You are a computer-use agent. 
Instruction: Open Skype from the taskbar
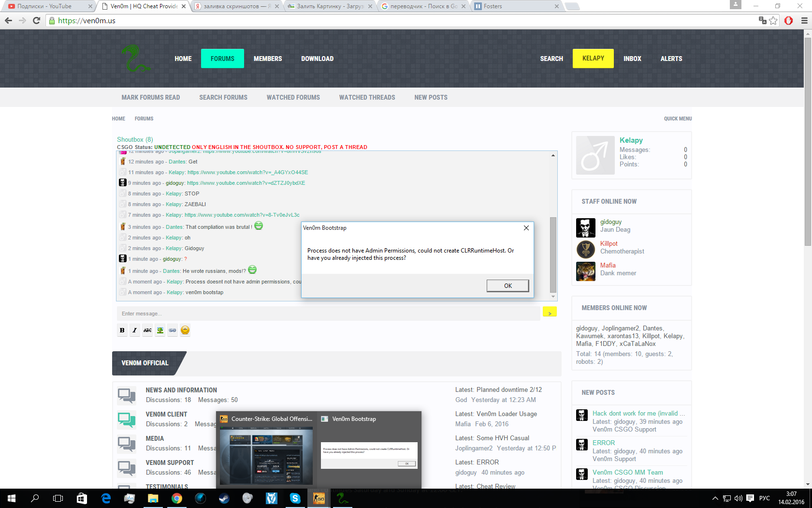[295, 498]
